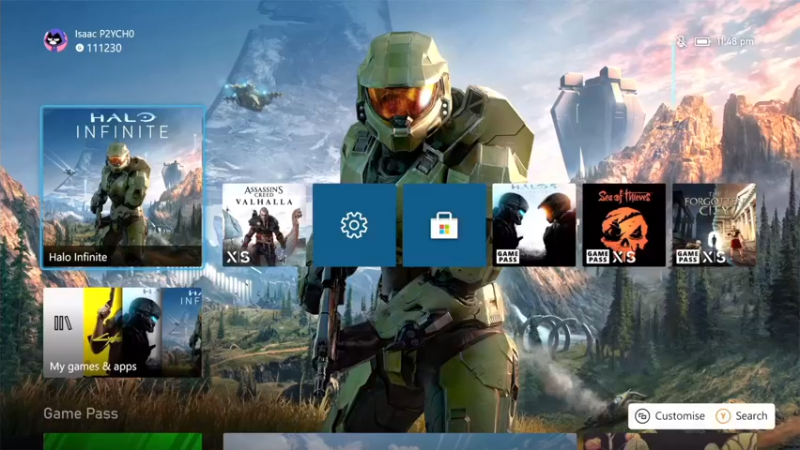The width and height of the screenshot is (800, 450).
Task: Click the clock showing 11:48 pm
Action: coord(735,41)
